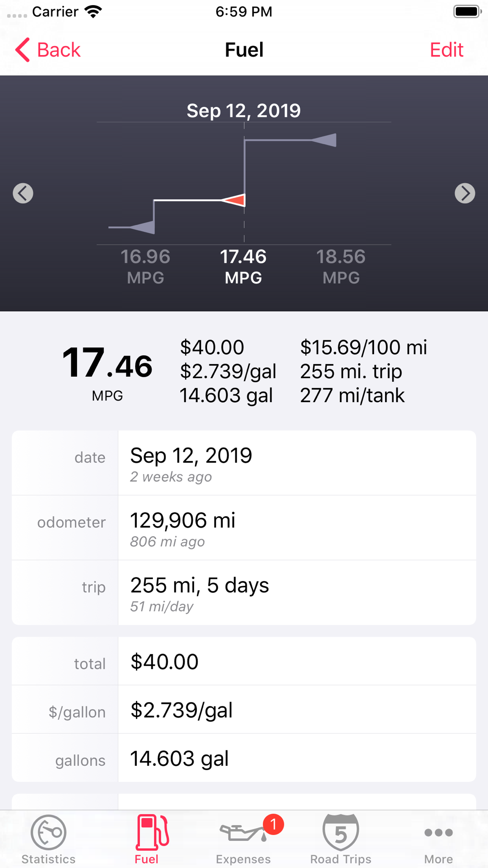Open the Statistics gauge tab

point(49,839)
